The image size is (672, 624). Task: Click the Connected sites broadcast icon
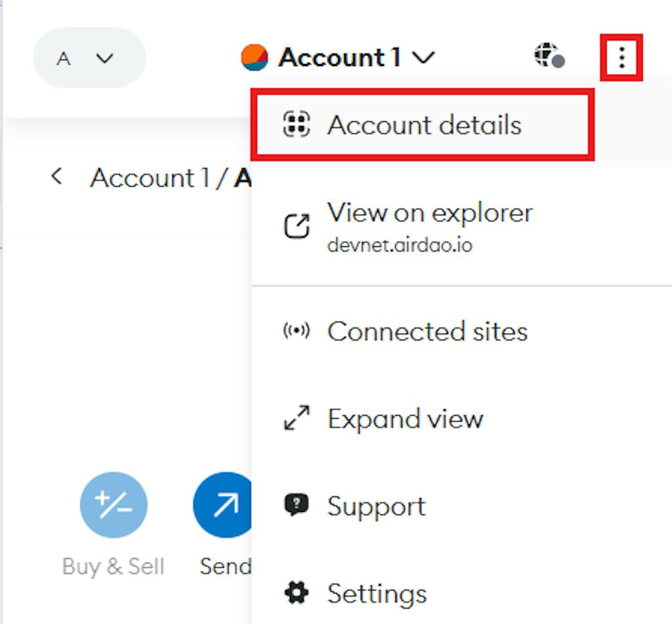tap(296, 331)
